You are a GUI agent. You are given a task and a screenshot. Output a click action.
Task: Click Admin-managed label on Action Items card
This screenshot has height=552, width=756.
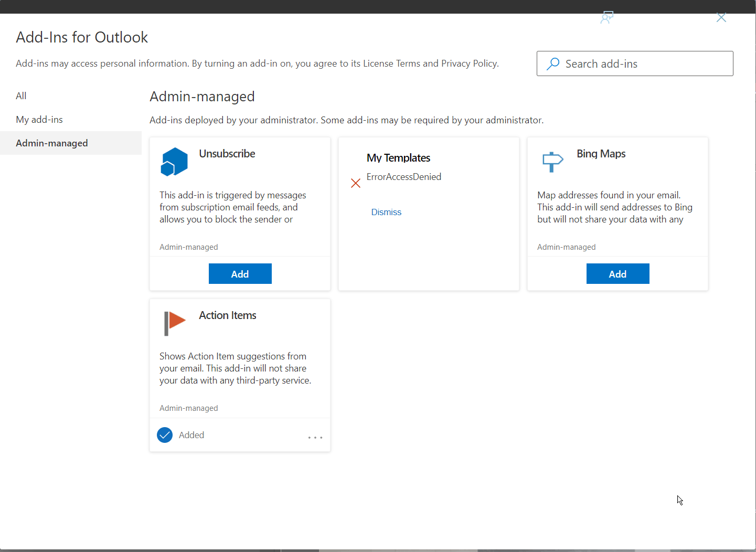[x=189, y=408]
